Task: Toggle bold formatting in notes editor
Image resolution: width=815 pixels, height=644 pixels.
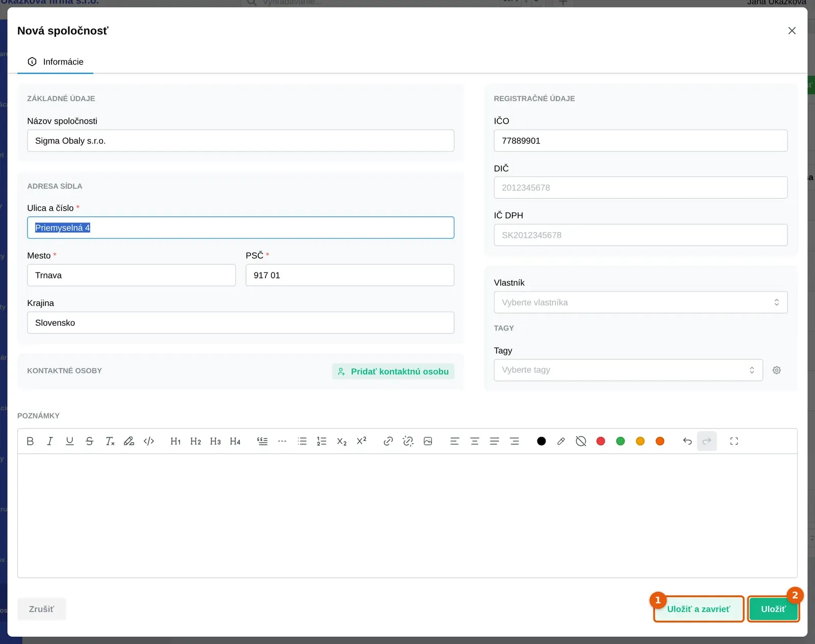Action: pyautogui.click(x=30, y=441)
